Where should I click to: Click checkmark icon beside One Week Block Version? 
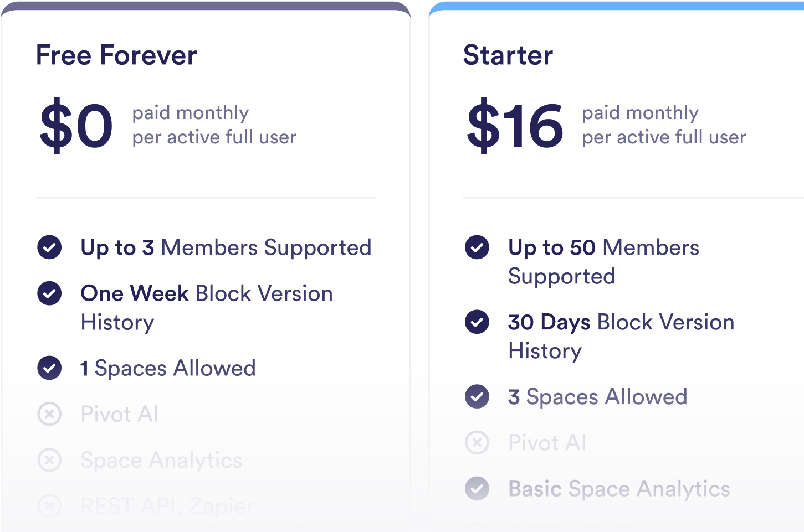tap(49, 293)
